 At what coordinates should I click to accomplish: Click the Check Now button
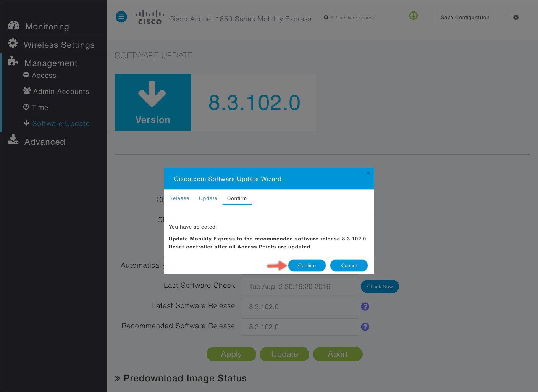tap(380, 286)
